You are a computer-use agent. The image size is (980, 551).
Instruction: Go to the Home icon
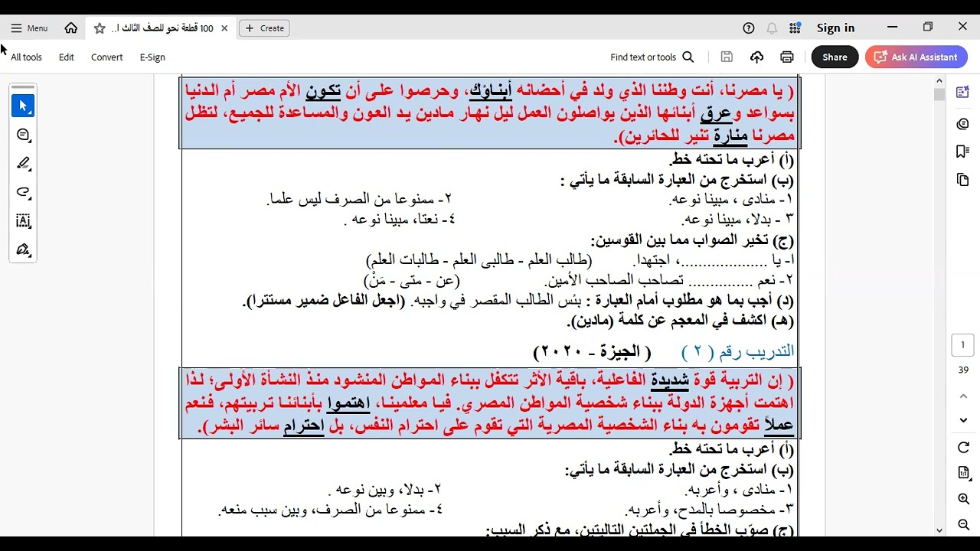71,28
